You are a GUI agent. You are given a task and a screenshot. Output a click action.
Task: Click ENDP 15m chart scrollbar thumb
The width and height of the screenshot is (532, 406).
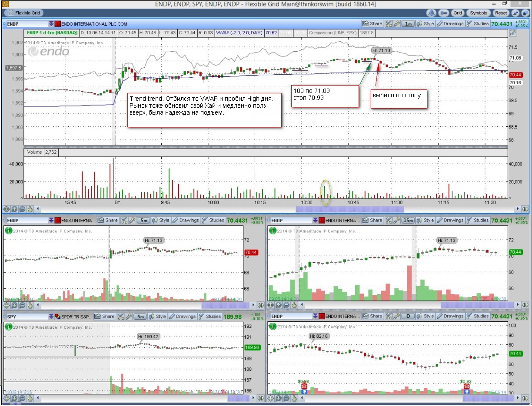(477, 305)
